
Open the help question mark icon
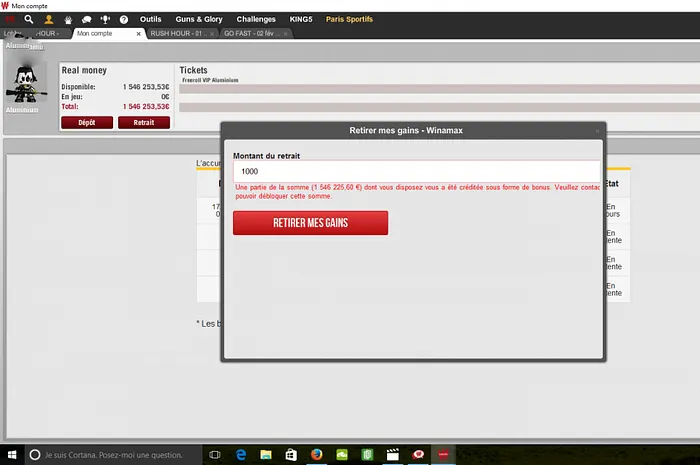123,19
